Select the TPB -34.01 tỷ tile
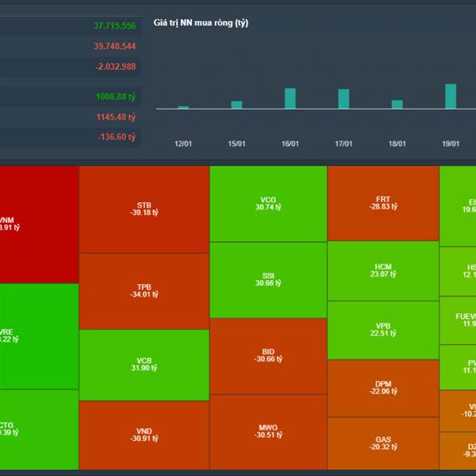The height and width of the screenshot is (476, 476). click(x=144, y=291)
